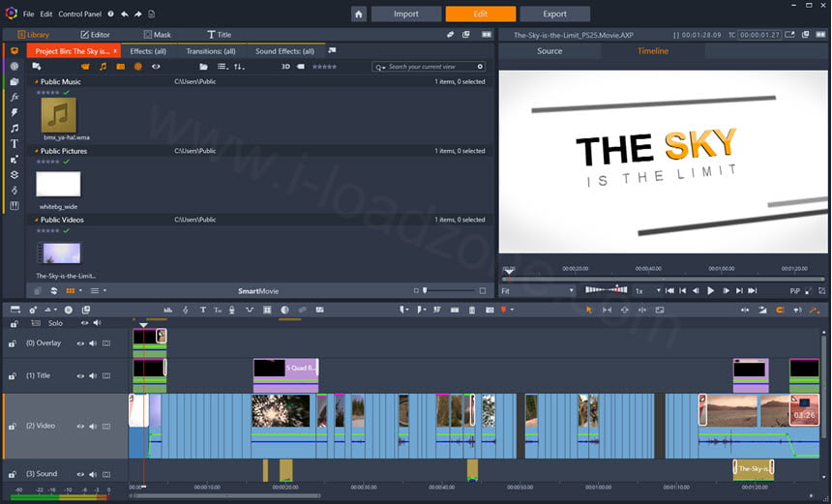832x504 pixels.
Task: Select the arrow selection tool on timeline
Action: (x=588, y=310)
